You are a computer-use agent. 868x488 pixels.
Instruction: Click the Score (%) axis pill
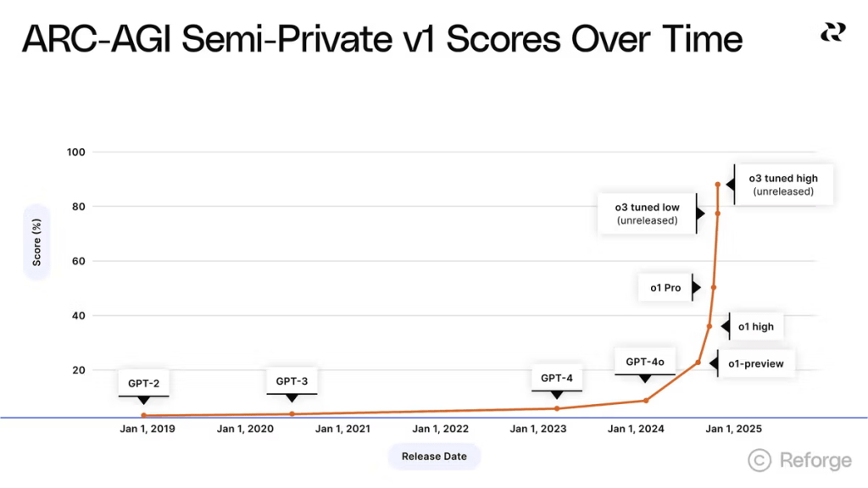[36, 242]
